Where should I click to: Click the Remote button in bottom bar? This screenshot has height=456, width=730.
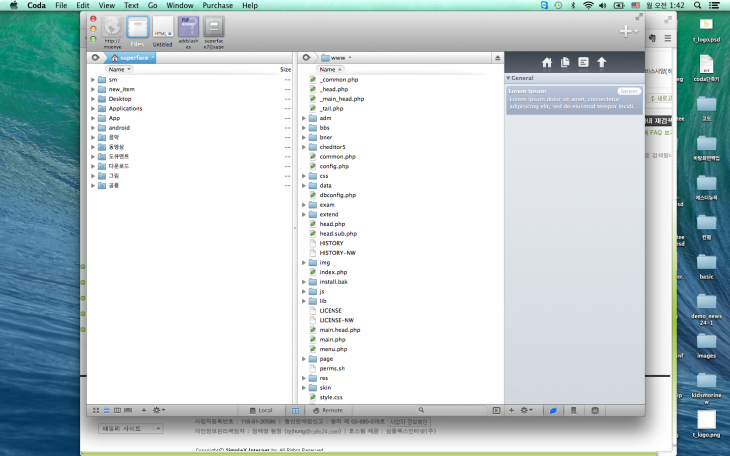328,410
